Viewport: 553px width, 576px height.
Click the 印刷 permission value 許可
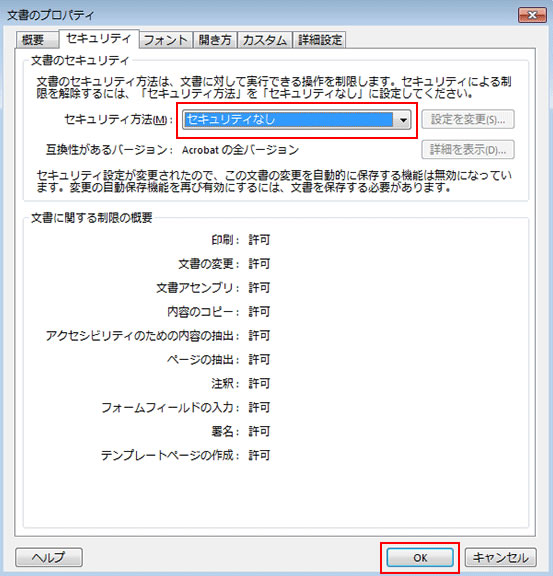(x=259, y=240)
